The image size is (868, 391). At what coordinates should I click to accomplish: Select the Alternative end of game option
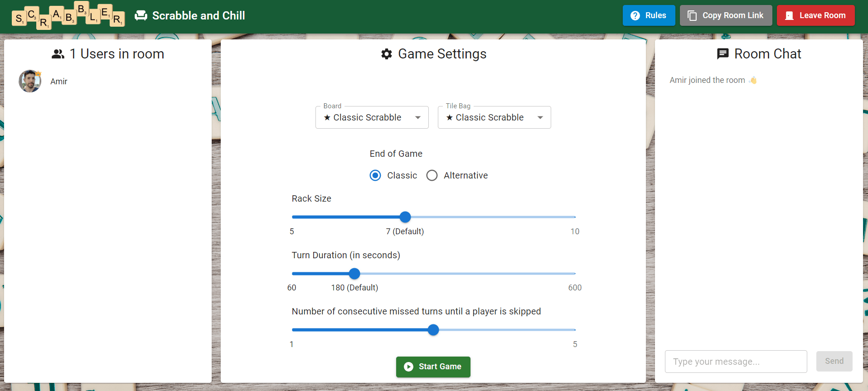pyautogui.click(x=432, y=175)
